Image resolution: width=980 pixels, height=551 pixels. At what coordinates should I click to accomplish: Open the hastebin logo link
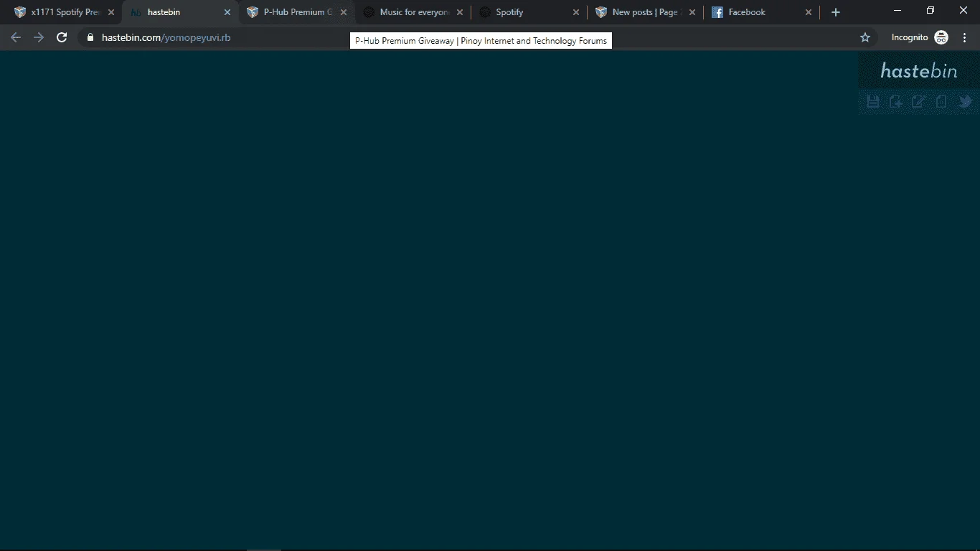919,70
